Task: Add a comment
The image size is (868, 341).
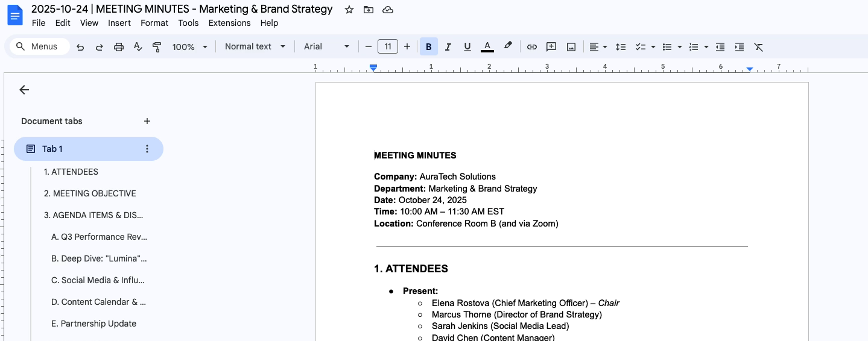Action: pyautogui.click(x=551, y=46)
